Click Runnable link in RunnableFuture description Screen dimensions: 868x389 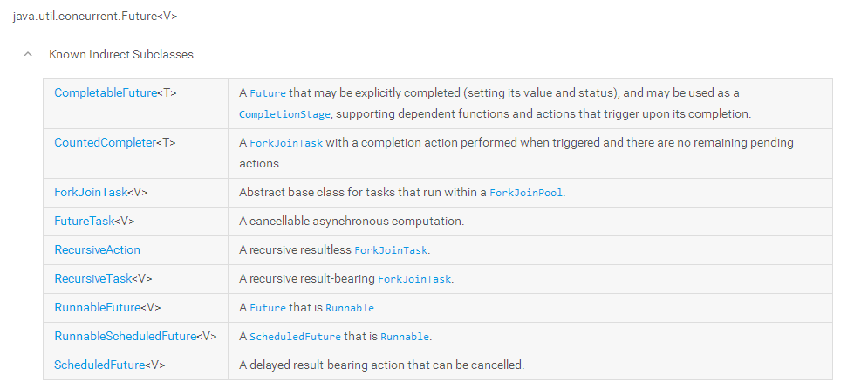[349, 308]
